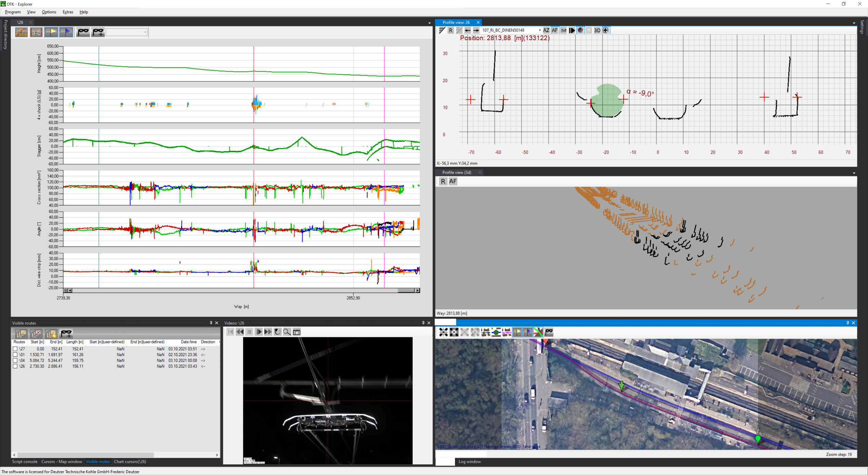Toggle the yellow flag marker in chart toolbar
The image size is (868, 475).
[51, 32]
